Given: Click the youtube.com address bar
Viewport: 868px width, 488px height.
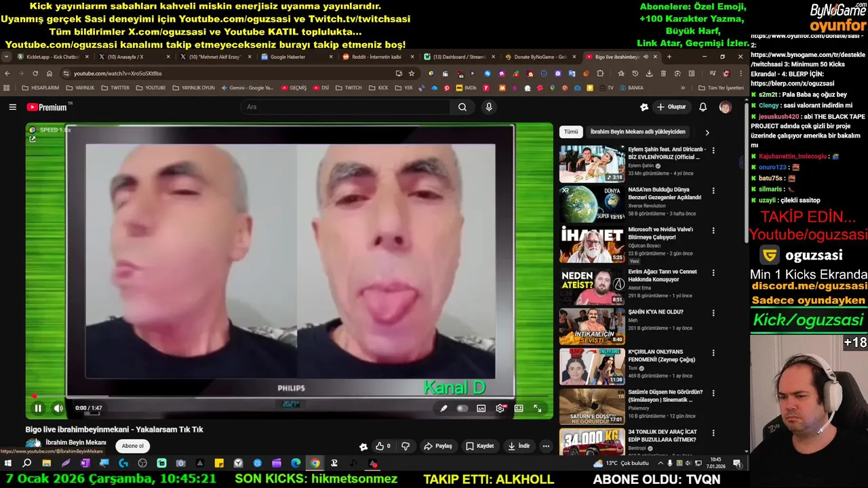Looking at the screenshot, I should pos(231,73).
